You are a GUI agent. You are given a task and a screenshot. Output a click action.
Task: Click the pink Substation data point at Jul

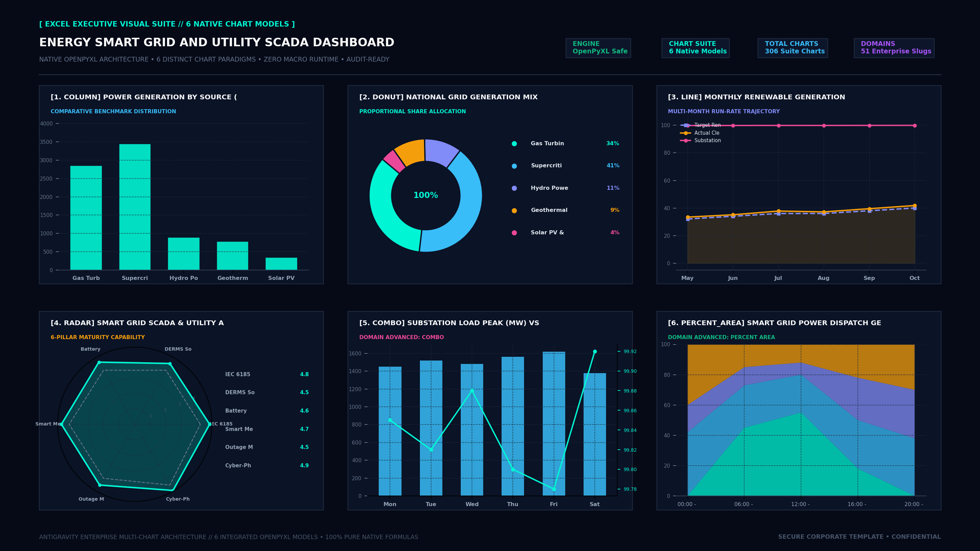[778, 126]
